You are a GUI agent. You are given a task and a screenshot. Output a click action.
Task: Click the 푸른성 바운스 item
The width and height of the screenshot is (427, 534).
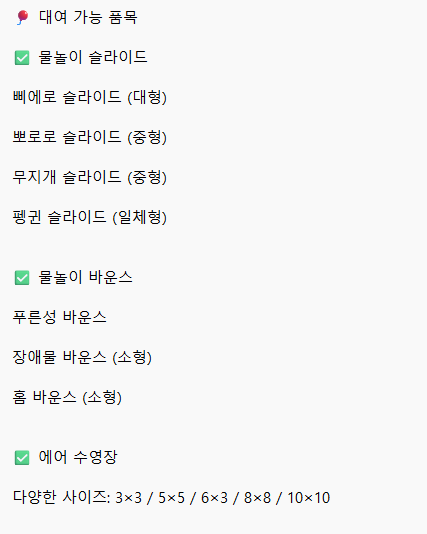pos(60,317)
